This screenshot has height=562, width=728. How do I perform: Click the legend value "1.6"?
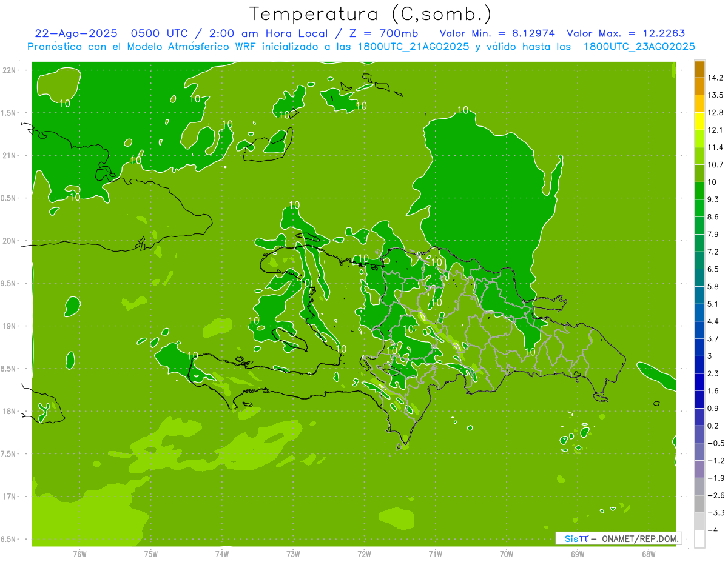click(x=713, y=391)
